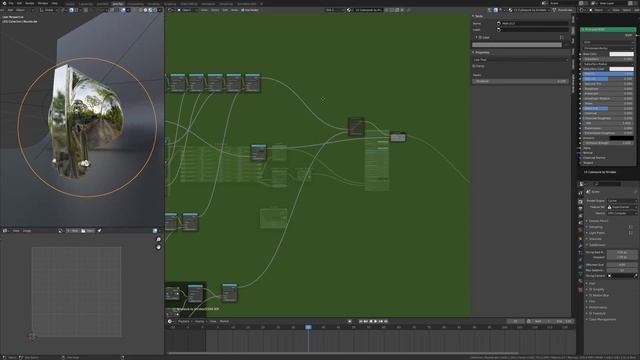Expand the Performance panel
This screenshot has width=640, height=360.
597,307
